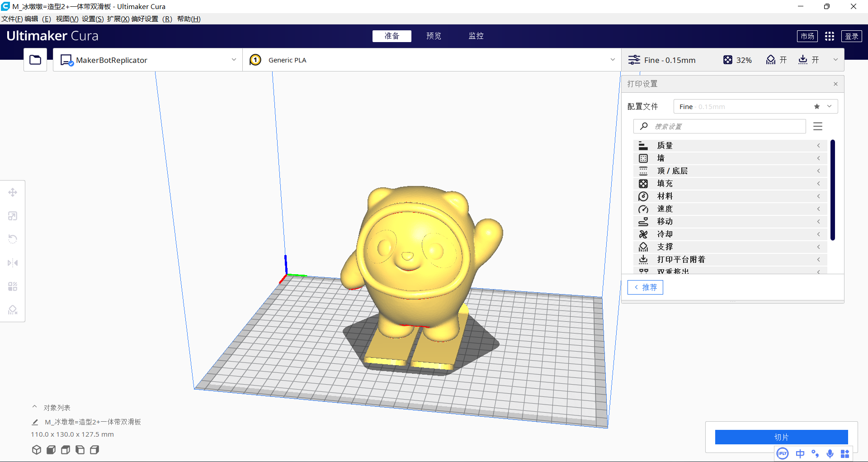Close the 打印设置 panel
Image resolution: width=868 pixels, height=462 pixels.
835,84
